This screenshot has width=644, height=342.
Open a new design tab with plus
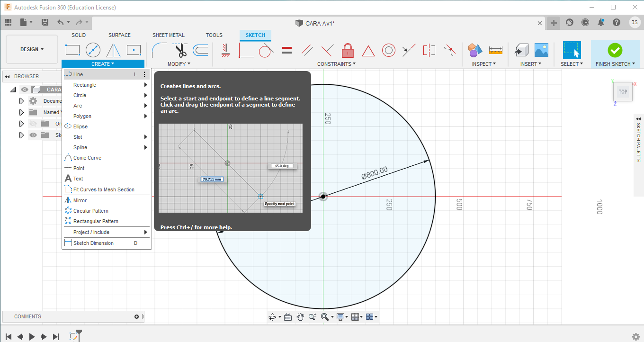click(554, 22)
